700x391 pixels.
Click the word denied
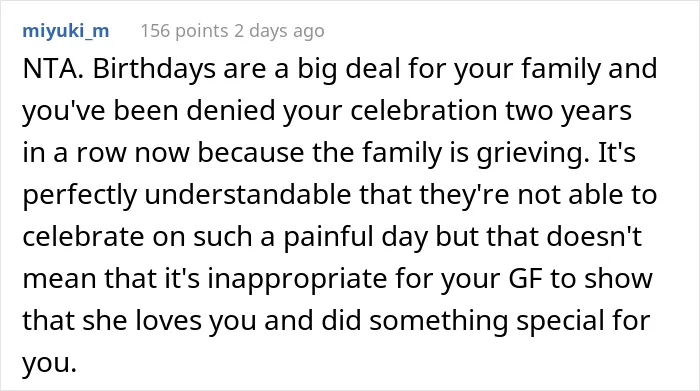click(x=230, y=111)
